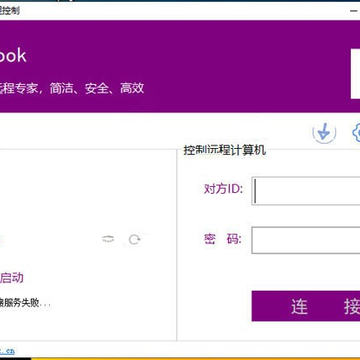Image resolution: width=360 pixels, height=360 pixels.
Task: Focus the 对方ID input field
Action: click(306, 191)
